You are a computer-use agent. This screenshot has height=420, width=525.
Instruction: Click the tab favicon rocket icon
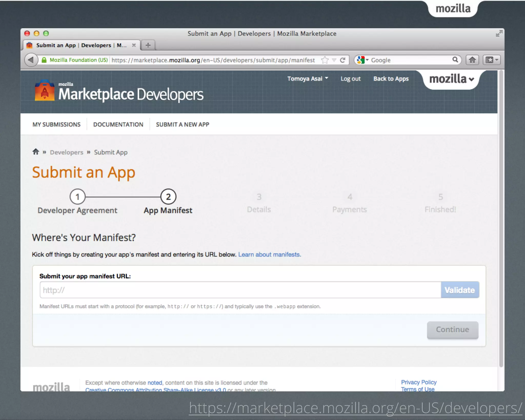(x=29, y=45)
